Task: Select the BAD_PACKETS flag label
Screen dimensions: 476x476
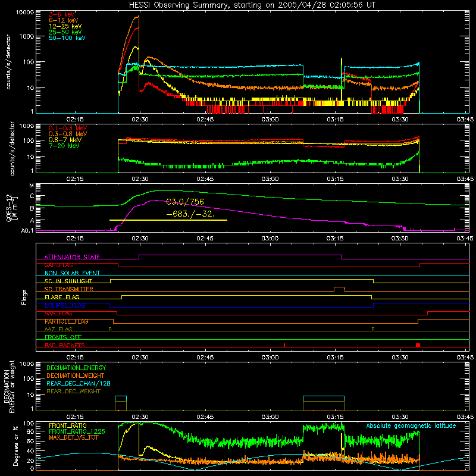Action: (64, 345)
